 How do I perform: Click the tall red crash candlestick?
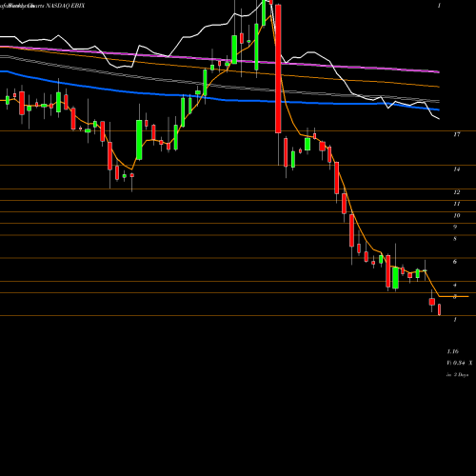click(x=278, y=69)
